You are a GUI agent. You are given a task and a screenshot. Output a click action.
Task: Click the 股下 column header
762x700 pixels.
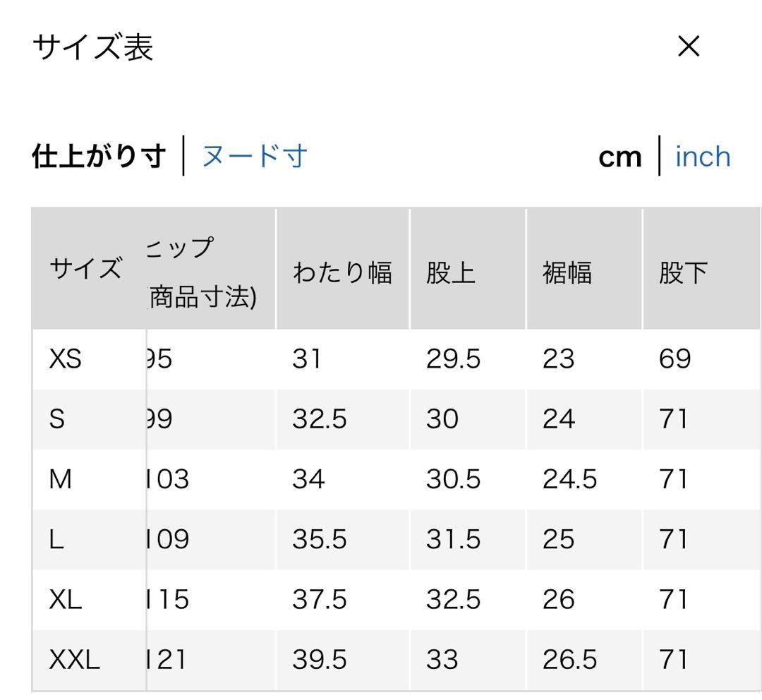[x=683, y=272]
